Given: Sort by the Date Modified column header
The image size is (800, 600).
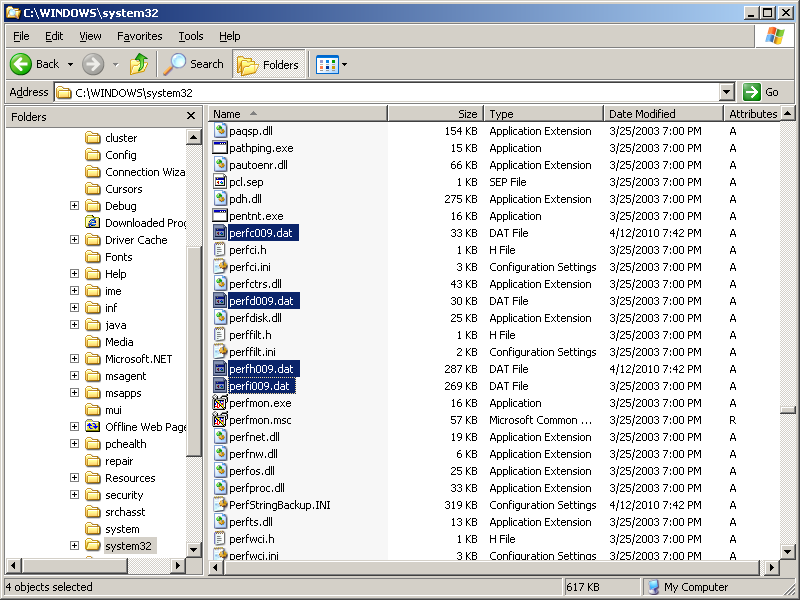Looking at the screenshot, I should tap(663, 114).
